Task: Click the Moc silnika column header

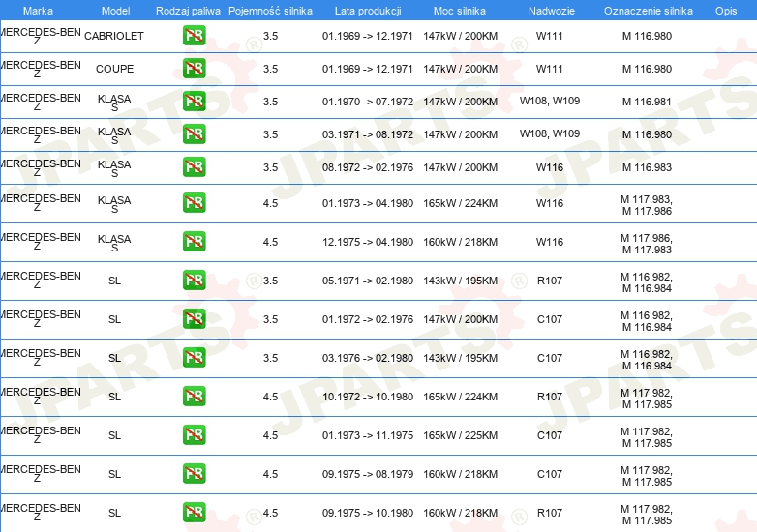Action: coord(460,11)
